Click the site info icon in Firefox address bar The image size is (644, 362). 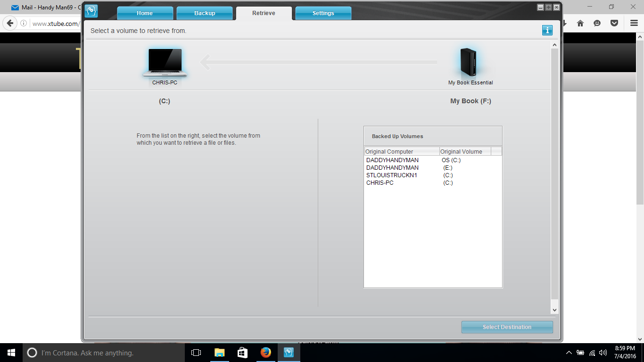24,23
